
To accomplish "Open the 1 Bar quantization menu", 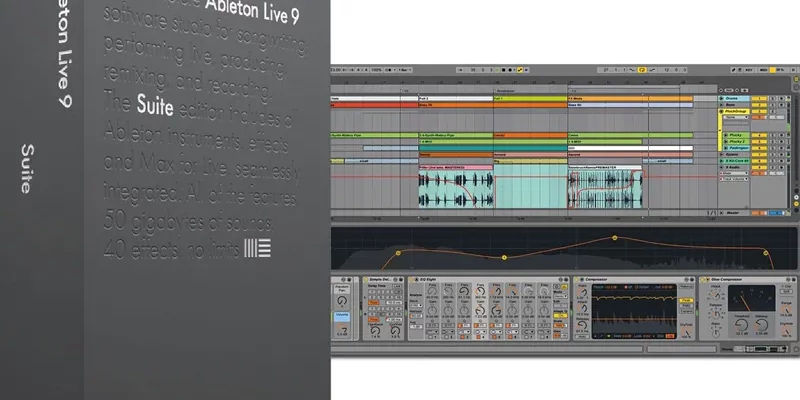I will click(405, 70).
